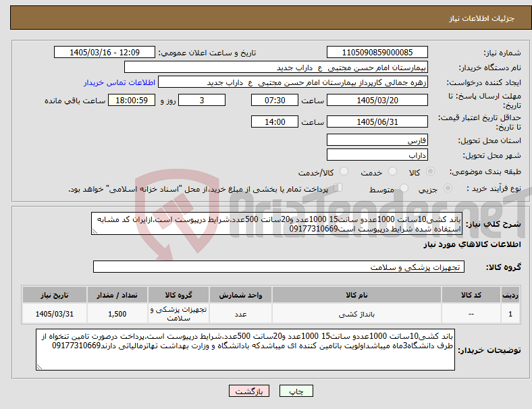Click the تعداد / مقدار column header

(117, 295)
